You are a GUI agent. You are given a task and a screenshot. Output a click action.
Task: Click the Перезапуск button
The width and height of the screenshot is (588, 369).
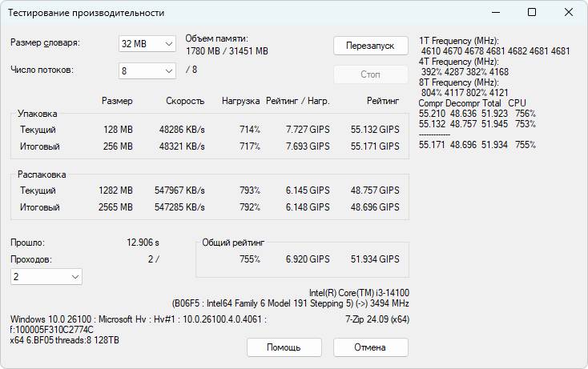(370, 45)
